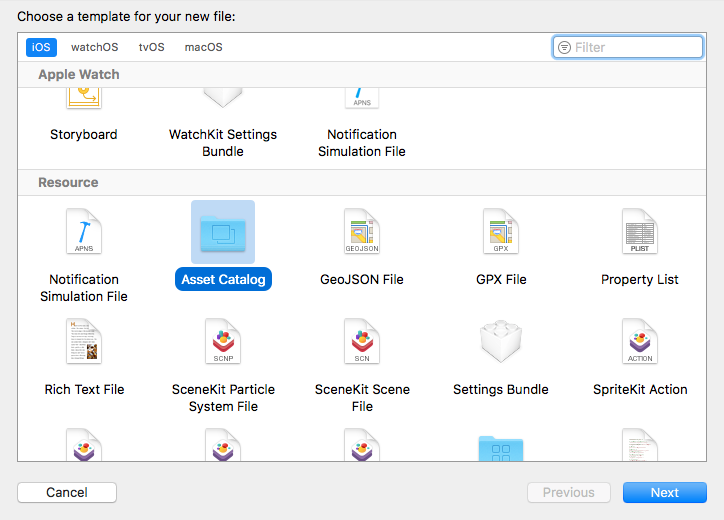The height and width of the screenshot is (520, 724).
Task: Click the filter icon in search field
Action: (564, 48)
